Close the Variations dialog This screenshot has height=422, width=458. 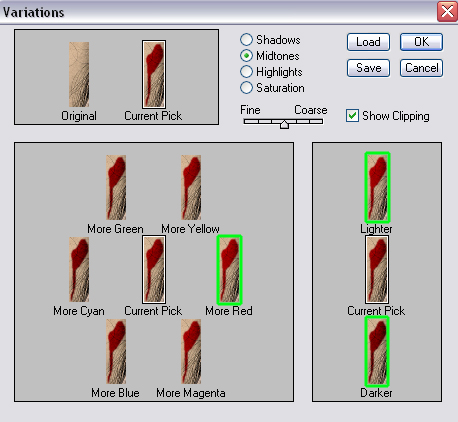point(447,12)
